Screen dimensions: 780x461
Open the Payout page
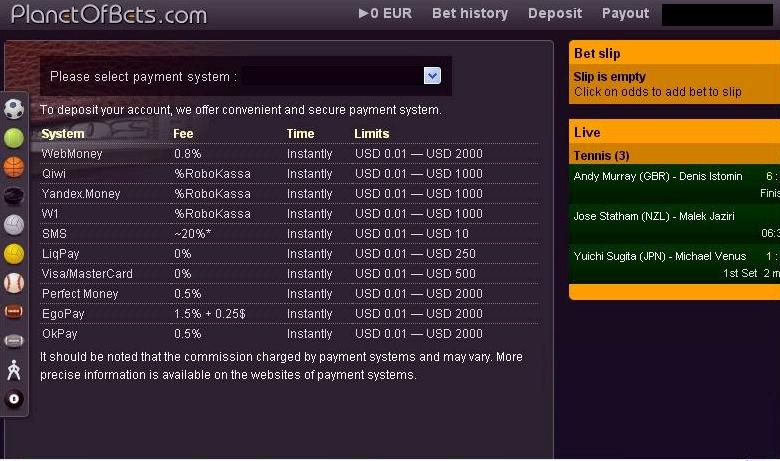click(x=625, y=13)
